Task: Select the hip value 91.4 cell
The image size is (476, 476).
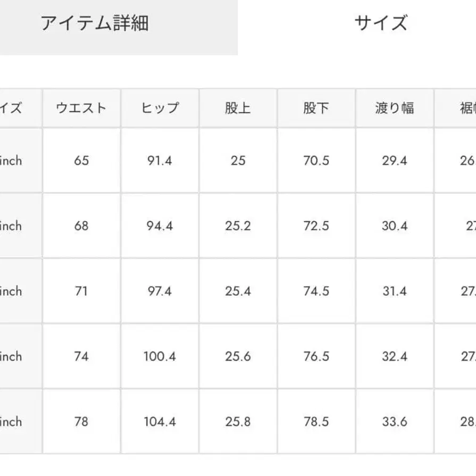Action: coord(160,160)
